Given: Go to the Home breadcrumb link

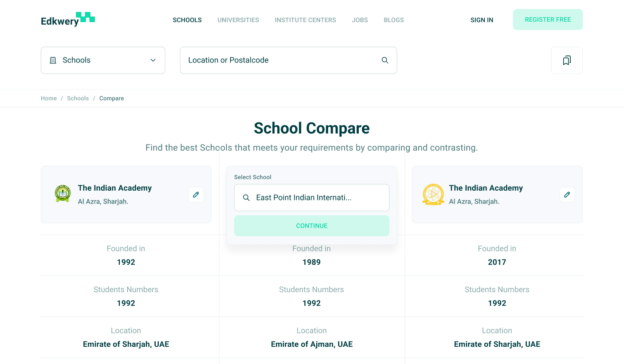Looking at the screenshot, I should click(x=49, y=98).
